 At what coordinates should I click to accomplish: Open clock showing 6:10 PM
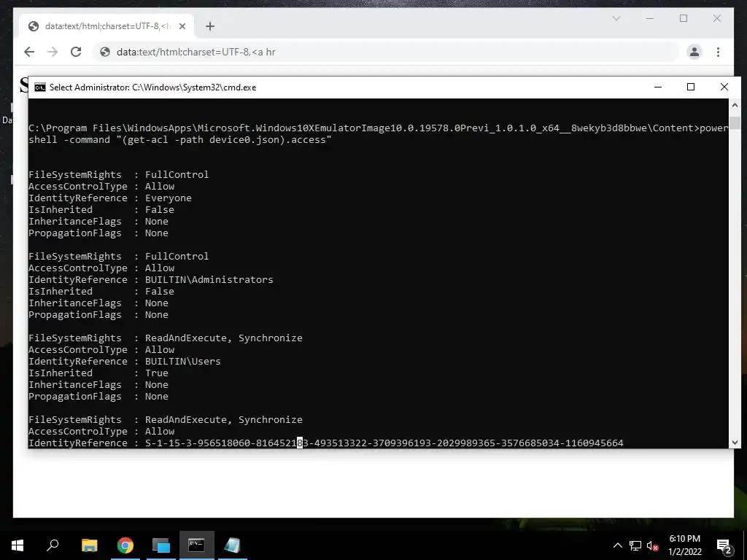[x=684, y=545]
